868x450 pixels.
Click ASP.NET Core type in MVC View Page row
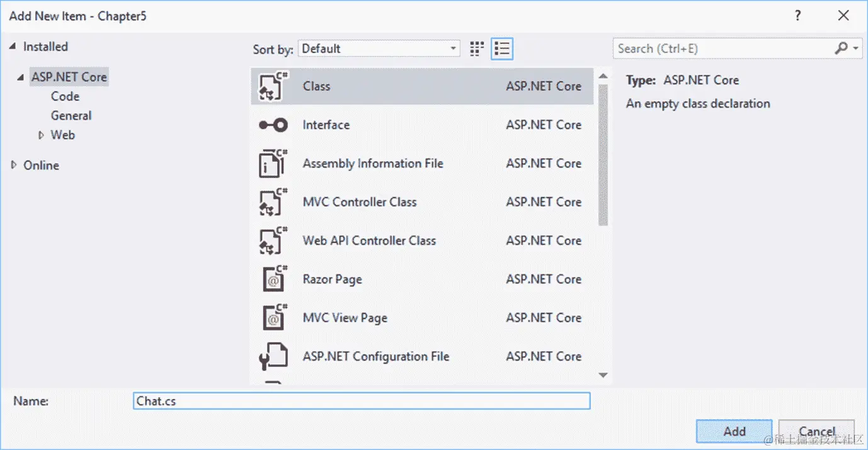pos(544,318)
